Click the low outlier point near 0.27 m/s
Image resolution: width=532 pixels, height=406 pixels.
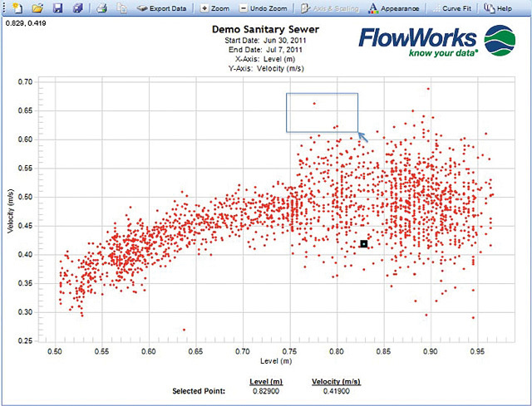[x=184, y=330]
